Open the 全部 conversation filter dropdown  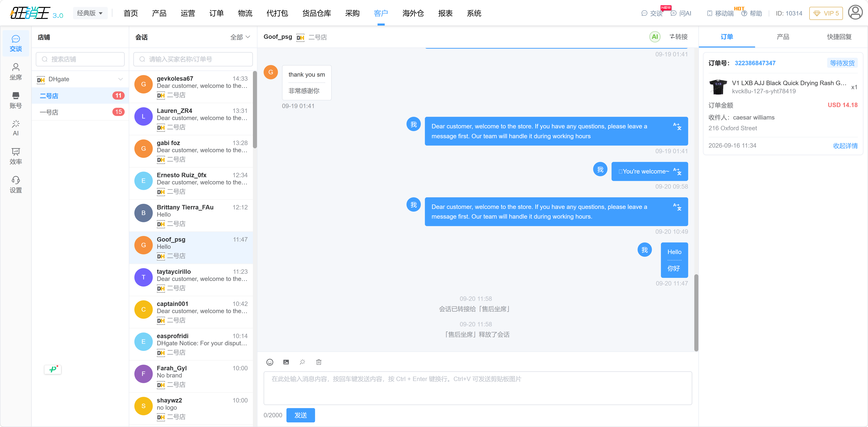pos(240,37)
